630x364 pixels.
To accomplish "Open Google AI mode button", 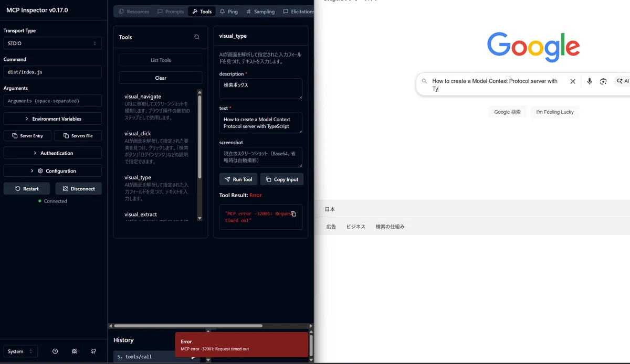I will coord(622,81).
